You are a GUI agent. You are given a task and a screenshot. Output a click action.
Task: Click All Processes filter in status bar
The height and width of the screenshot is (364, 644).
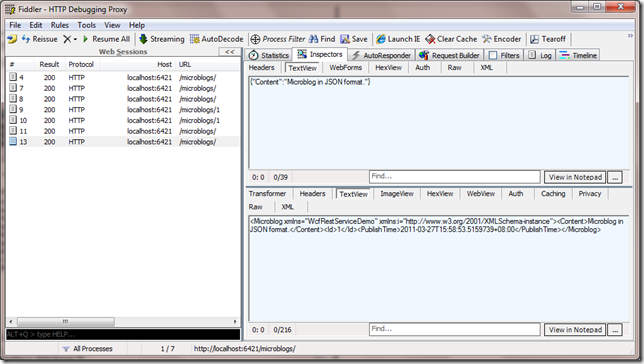click(x=87, y=349)
